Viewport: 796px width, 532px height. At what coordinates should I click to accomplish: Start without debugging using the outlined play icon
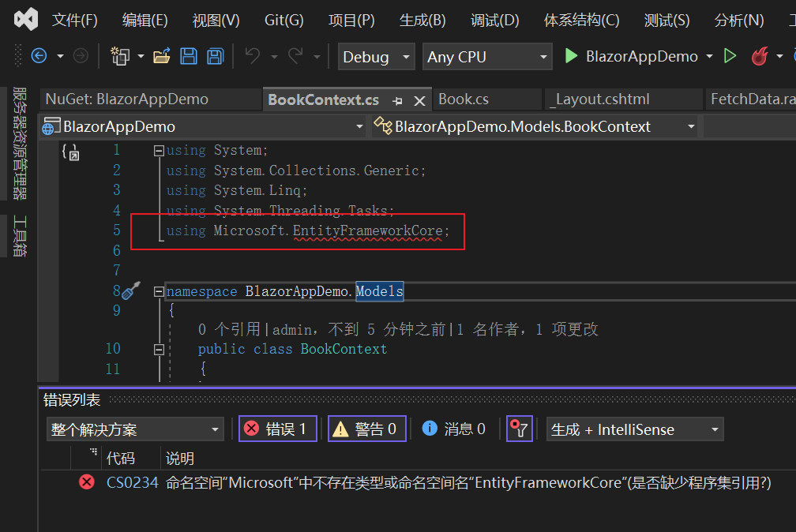coord(730,56)
